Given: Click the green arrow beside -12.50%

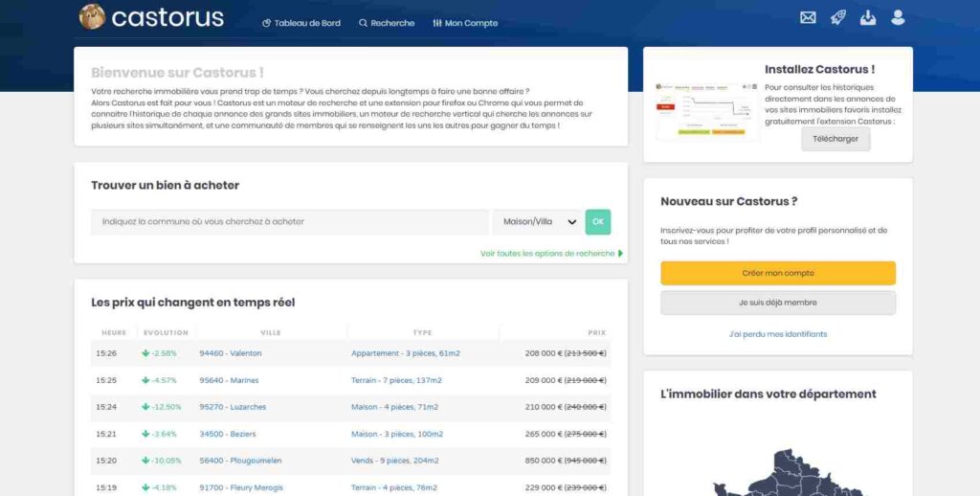Looking at the screenshot, I should point(145,407).
